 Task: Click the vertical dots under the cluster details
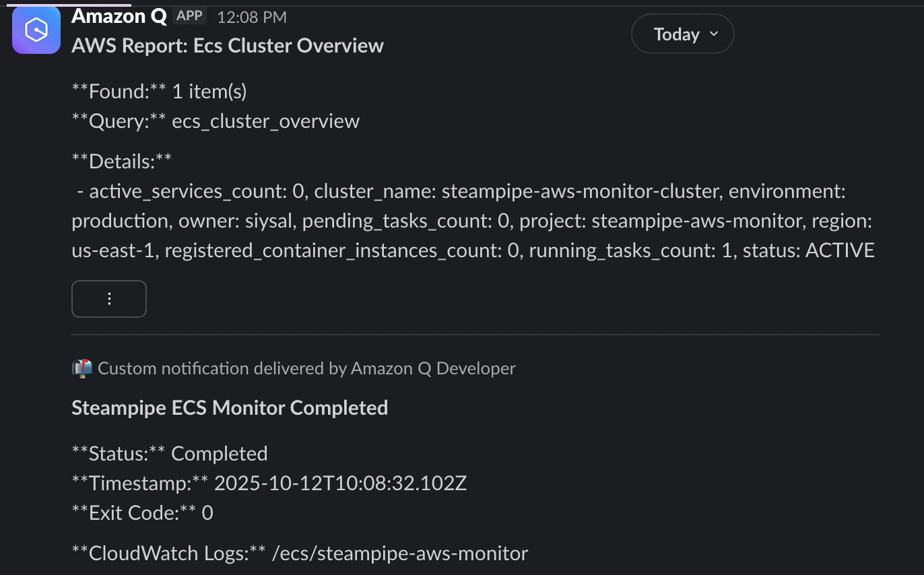(108, 298)
